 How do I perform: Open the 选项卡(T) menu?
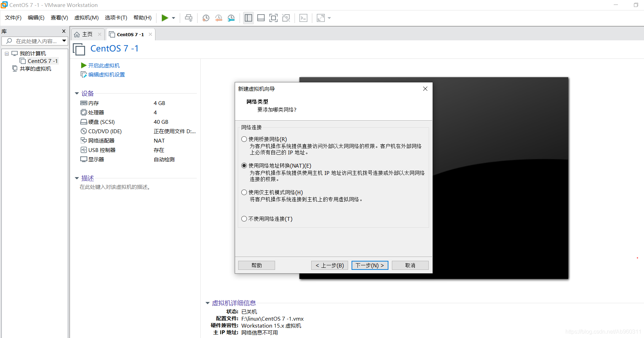coord(116,18)
